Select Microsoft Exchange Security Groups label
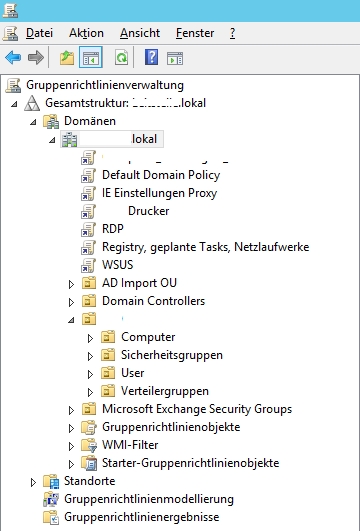The height and width of the screenshot is (531, 360). (x=197, y=409)
